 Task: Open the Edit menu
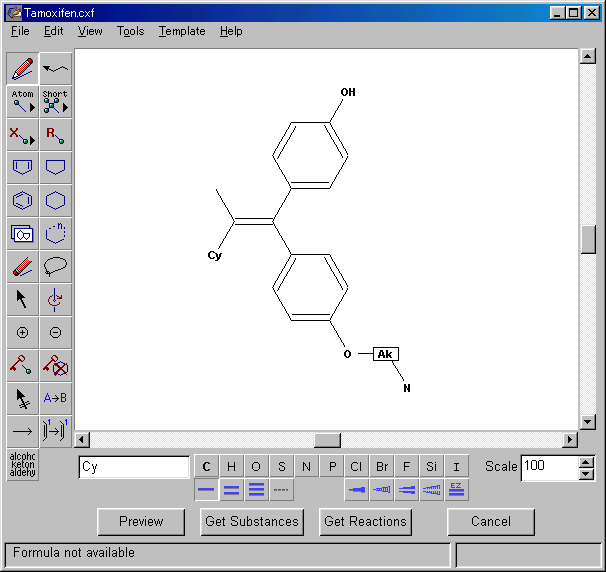[53, 31]
